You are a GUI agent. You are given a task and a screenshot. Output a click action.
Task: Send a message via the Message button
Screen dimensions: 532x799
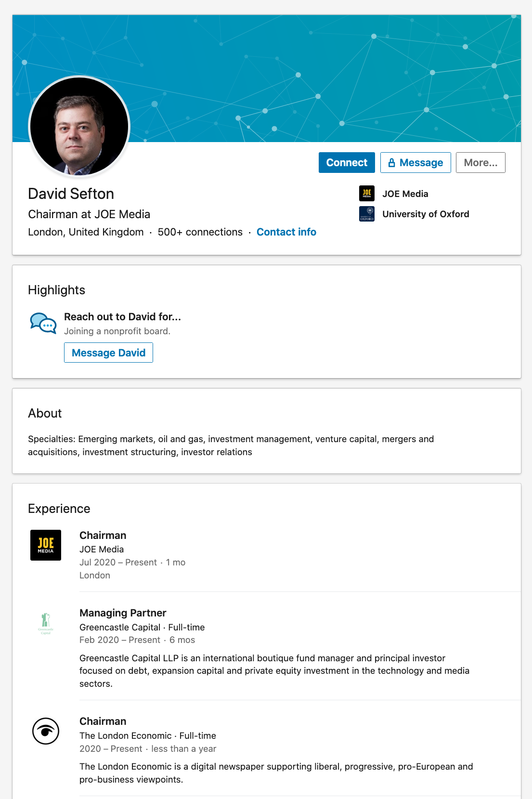[415, 163]
